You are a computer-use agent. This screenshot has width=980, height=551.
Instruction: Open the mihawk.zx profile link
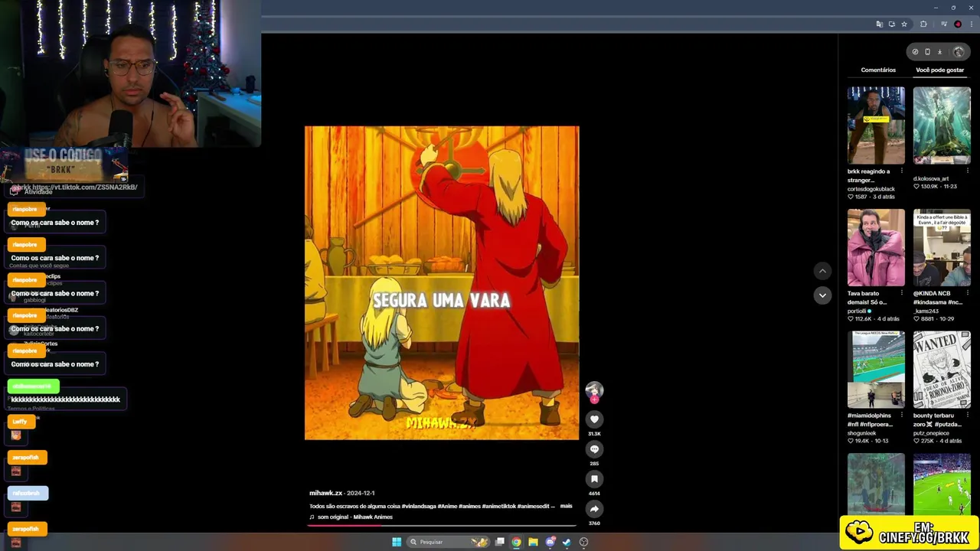tap(325, 493)
